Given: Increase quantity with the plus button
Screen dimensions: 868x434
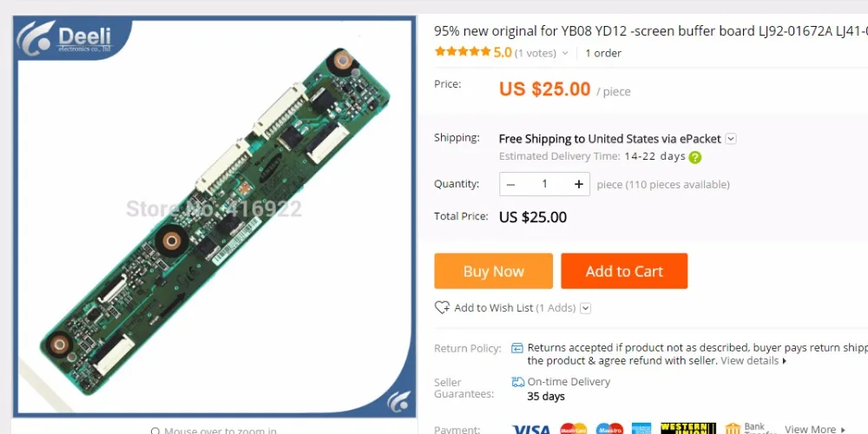Looking at the screenshot, I should pos(578,184).
